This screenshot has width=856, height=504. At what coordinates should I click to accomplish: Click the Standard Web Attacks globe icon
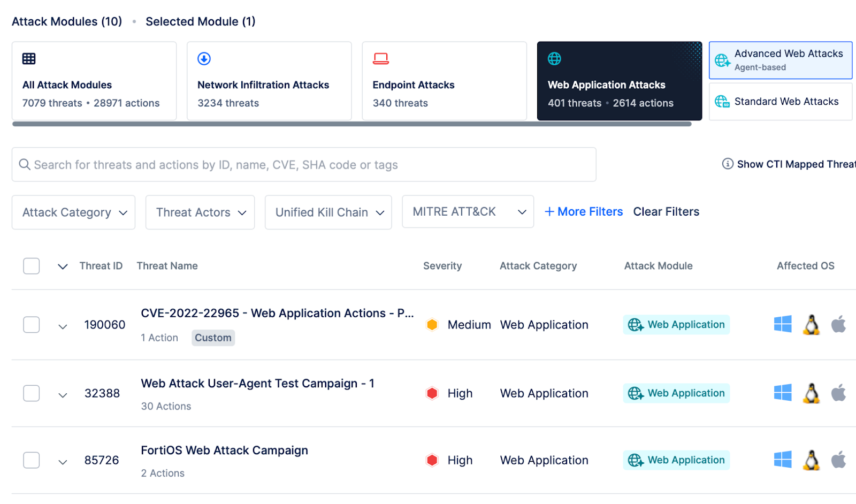722,101
